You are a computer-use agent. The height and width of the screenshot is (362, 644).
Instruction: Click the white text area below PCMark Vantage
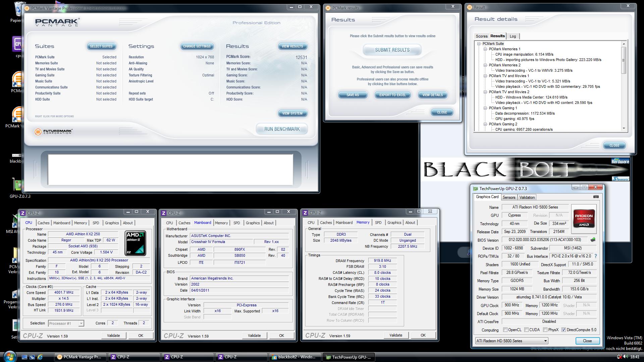tap(170, 170)
